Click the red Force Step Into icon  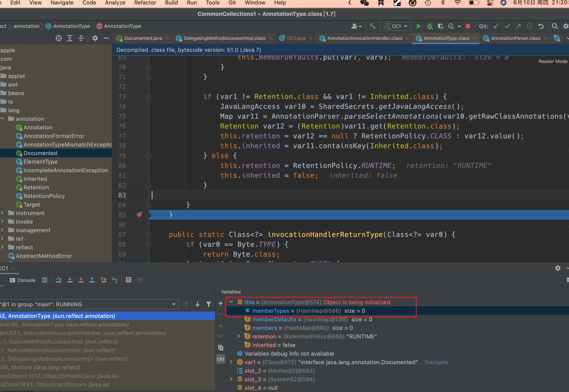[81, 280]
